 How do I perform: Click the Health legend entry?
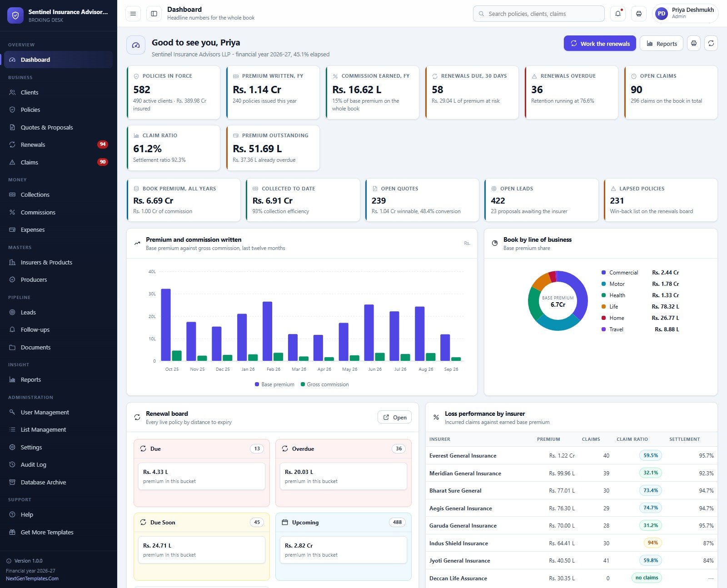(x=640, y=295)
